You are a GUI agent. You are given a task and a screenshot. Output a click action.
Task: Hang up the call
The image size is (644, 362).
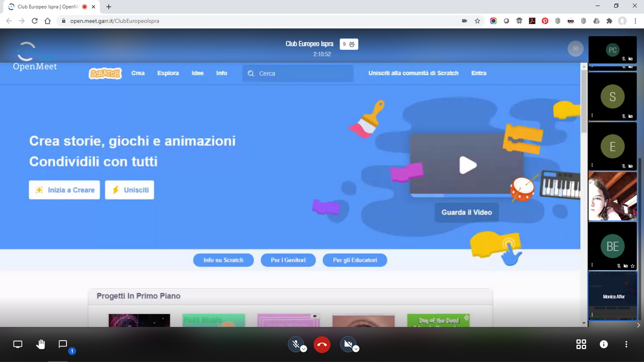(322, 344)
